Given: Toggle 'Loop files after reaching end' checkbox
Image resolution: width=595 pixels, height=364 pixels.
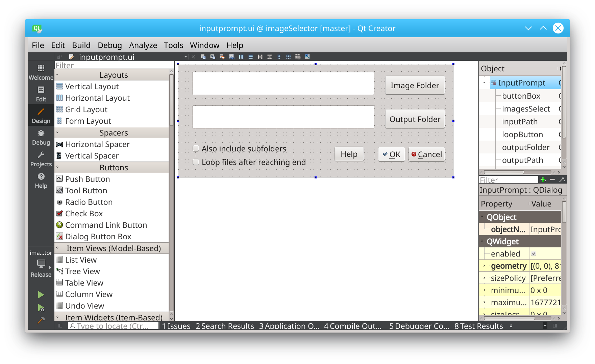Looking at the screenshot, I should point(196,162).
